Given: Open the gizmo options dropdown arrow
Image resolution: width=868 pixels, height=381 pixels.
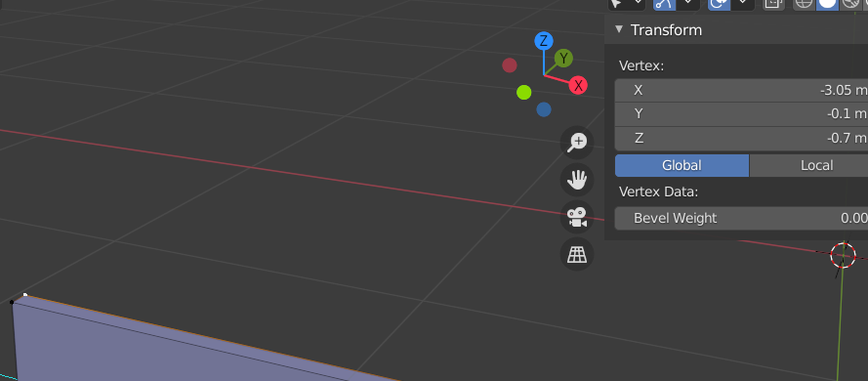Looking at the screenshot, I should pyautogui.click(x=687, y=4).
